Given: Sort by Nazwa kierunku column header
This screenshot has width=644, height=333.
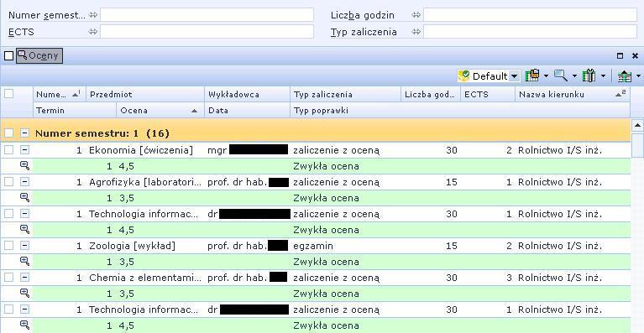Looking at the screenshot, I should coord(573,94).
